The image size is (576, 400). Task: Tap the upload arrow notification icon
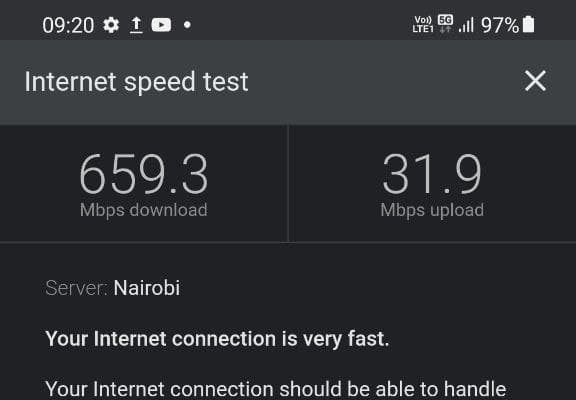point(136,25)
